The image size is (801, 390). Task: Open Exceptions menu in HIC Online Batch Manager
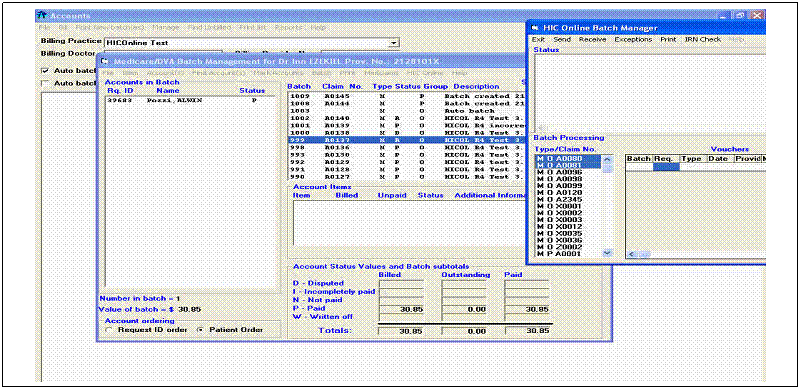point(633,39)
